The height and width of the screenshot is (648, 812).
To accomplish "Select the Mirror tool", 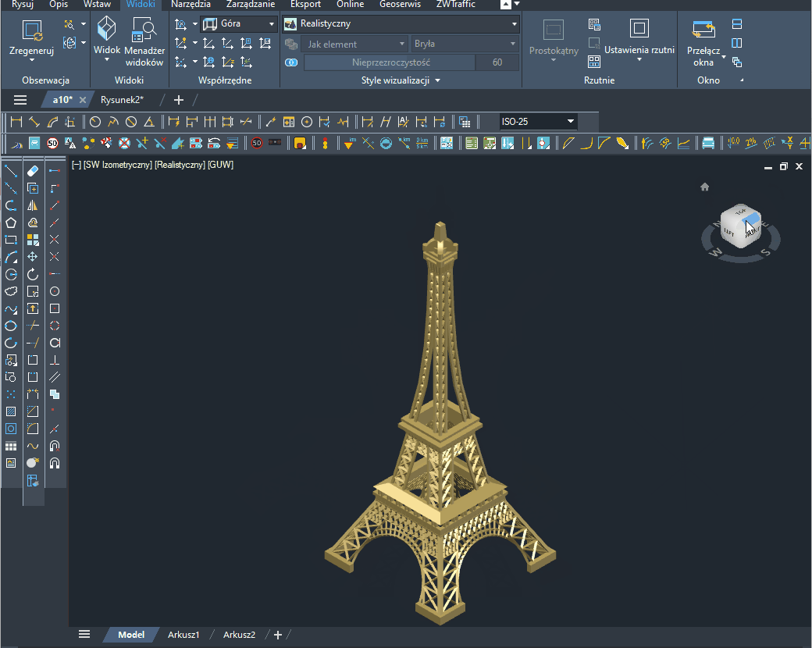I will [33, 205].
